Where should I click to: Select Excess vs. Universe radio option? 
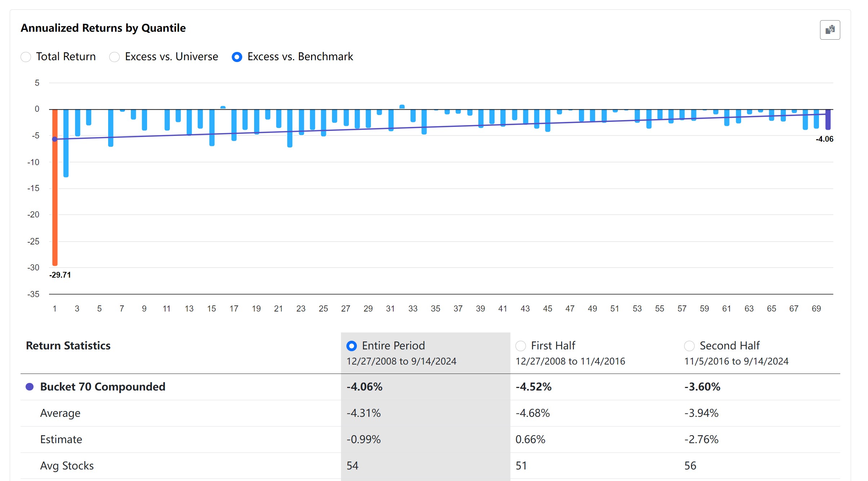tap(115, 57)
